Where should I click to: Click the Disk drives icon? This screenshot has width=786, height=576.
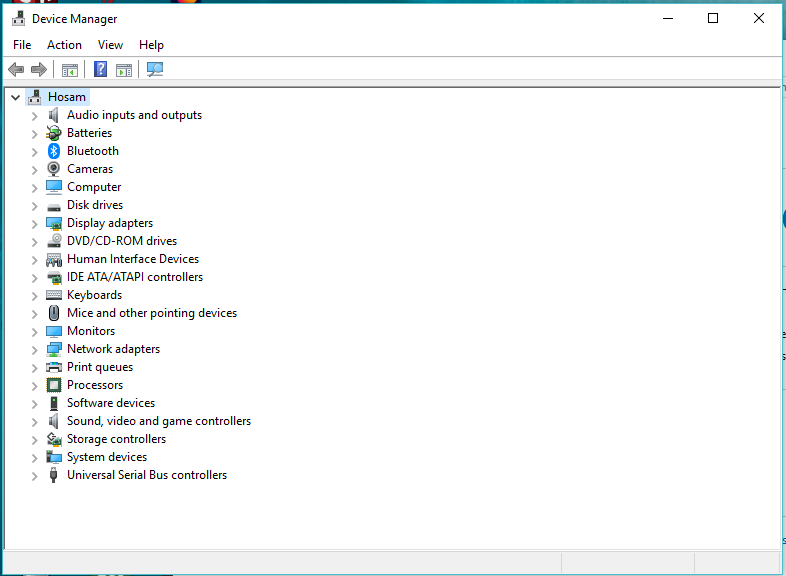54,206
